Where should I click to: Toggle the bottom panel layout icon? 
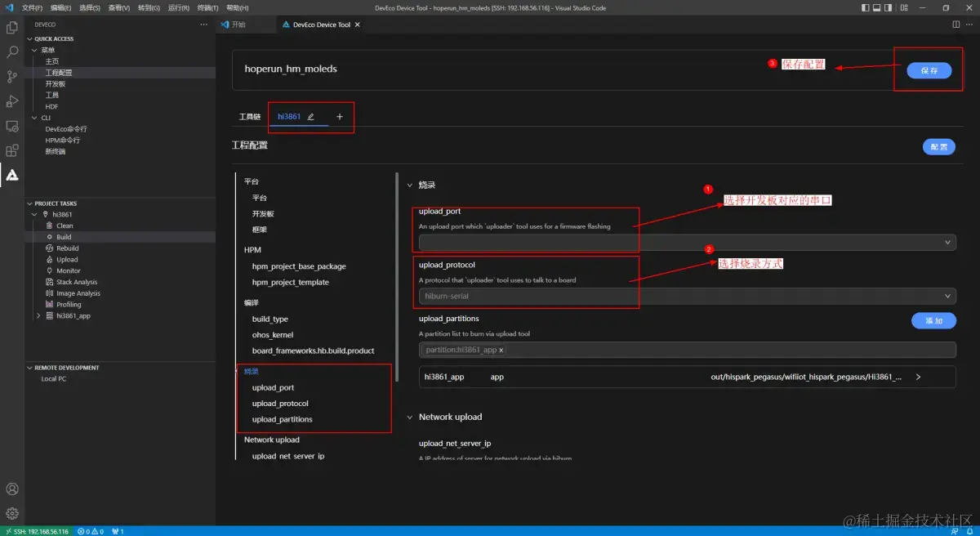[x=877, y=7]
